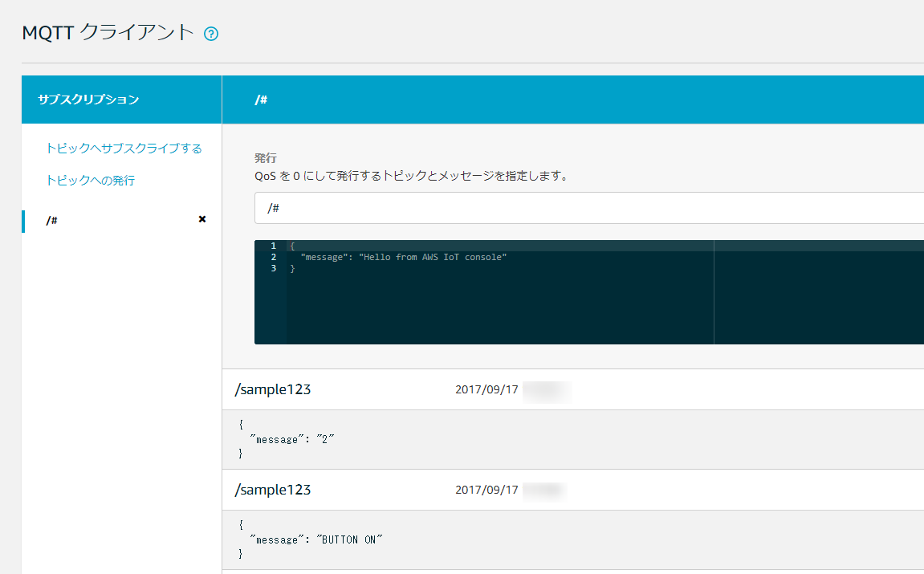
Task: Select the /# subscription in the sidebar
Action: [x=52, y=220]
